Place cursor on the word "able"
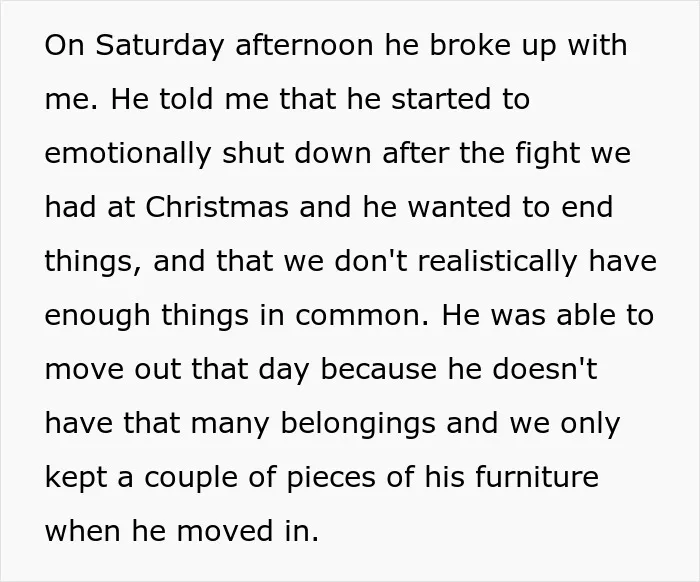This screenshot has width=700, height=582. point(584,315)
